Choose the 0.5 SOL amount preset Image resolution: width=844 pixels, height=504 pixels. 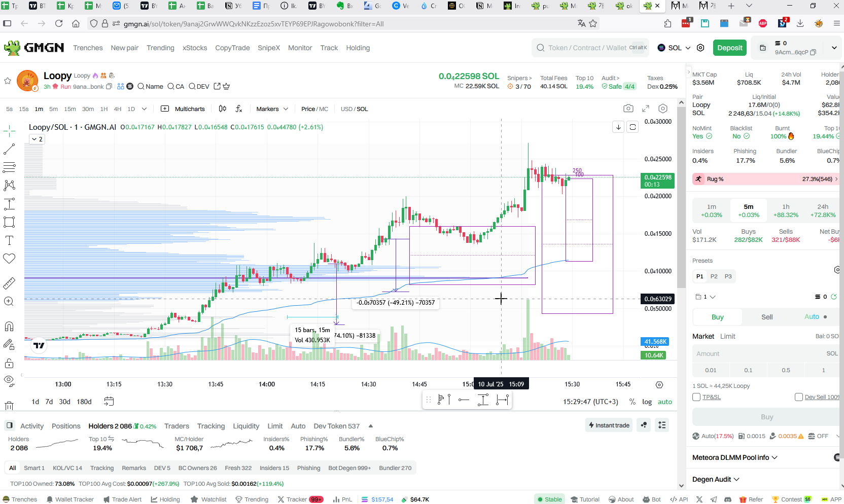coord(786,370)
